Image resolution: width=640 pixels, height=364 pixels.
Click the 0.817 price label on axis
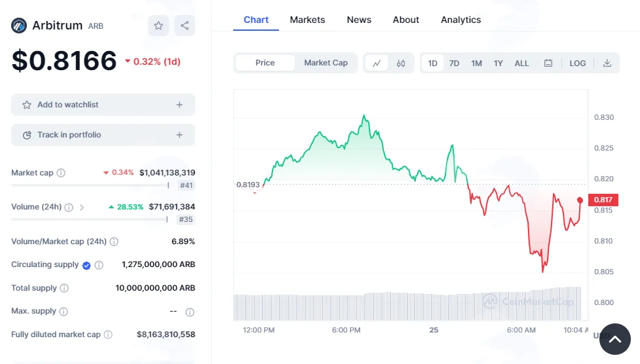(603, 200)
